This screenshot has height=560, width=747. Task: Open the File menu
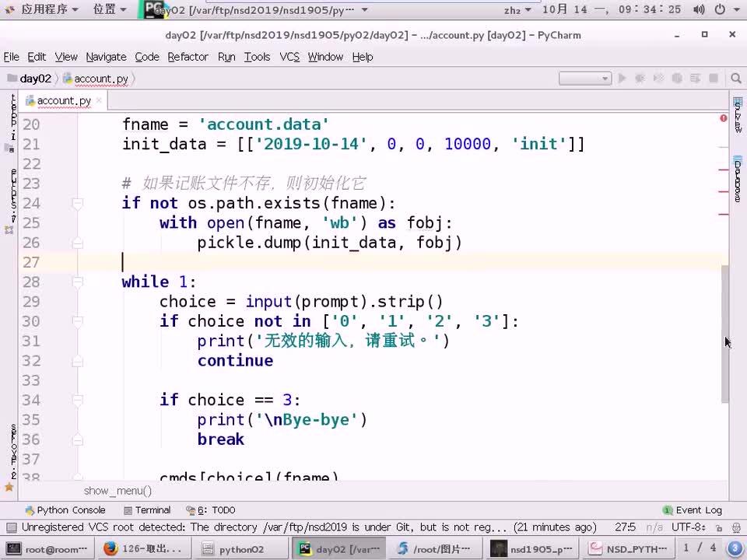(12, 57)
